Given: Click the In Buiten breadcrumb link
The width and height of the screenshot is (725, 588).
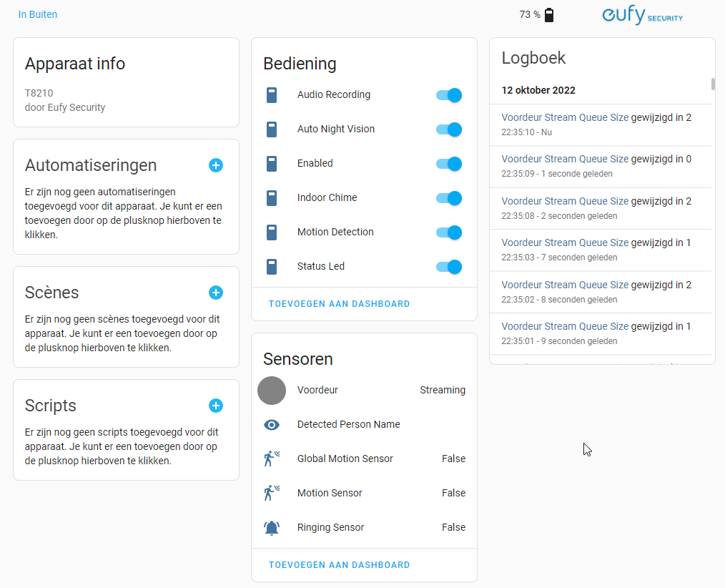Looking at the screenshot, I should click(37, 14).
